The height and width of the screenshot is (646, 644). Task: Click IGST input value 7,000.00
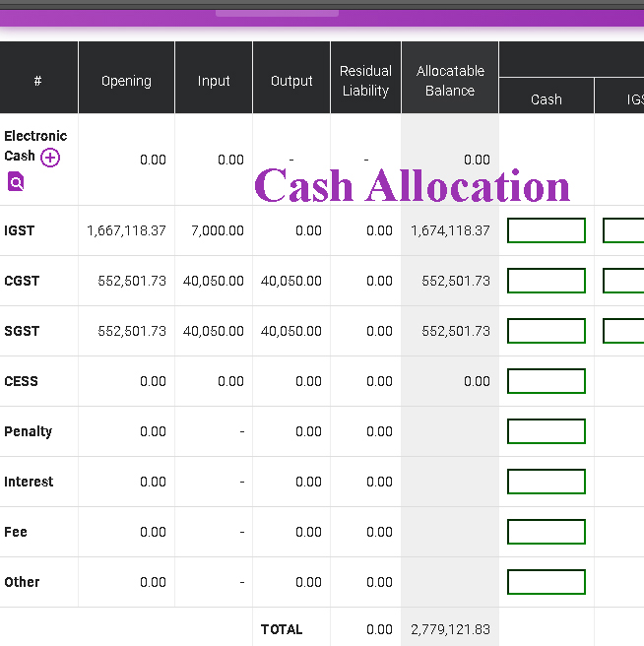coord(218,230)
